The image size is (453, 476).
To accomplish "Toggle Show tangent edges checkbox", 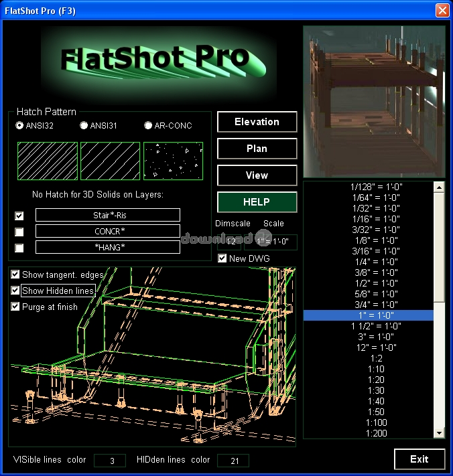I will point(16,274).
